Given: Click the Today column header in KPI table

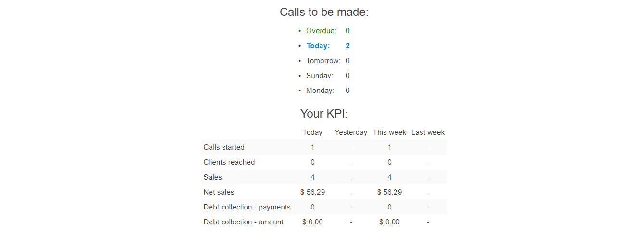Looking at the screenshot, I should pyautogui.click(x=312, y=132).
